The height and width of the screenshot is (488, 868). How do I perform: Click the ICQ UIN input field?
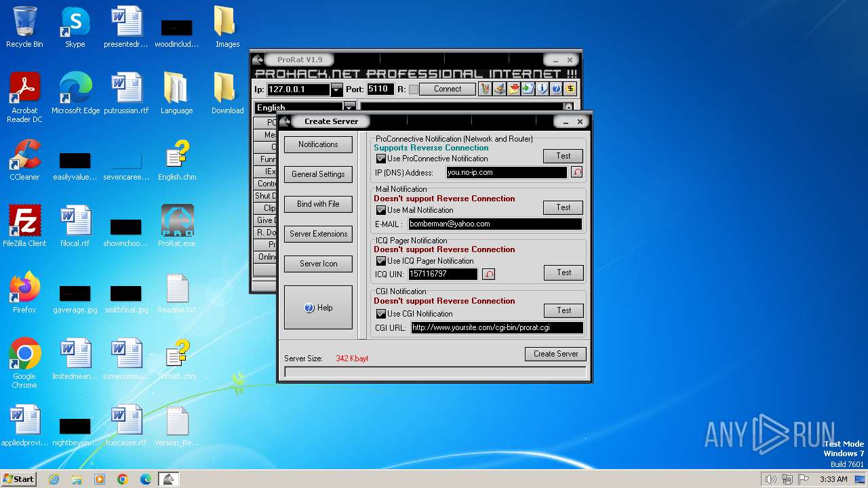[x=443, y=274]
